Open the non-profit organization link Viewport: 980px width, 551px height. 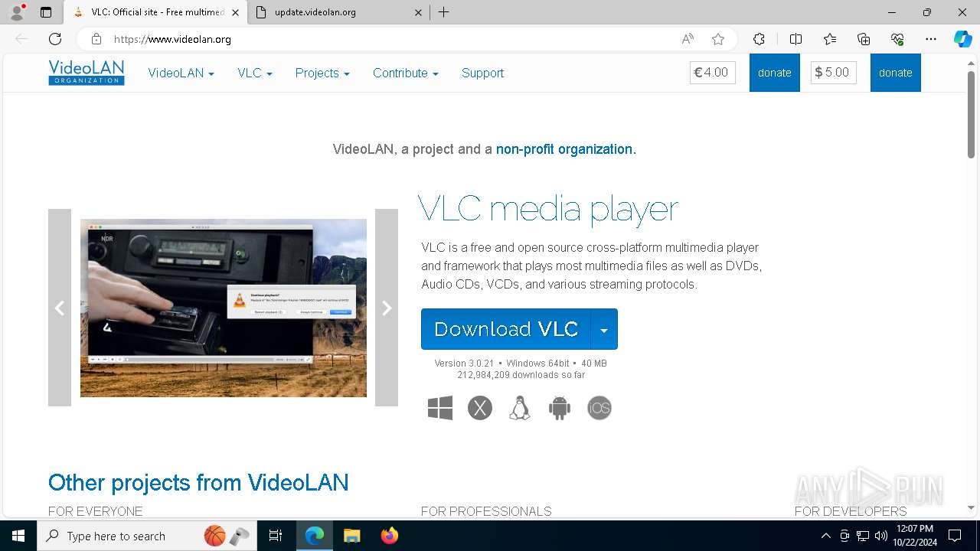[566, 149]
